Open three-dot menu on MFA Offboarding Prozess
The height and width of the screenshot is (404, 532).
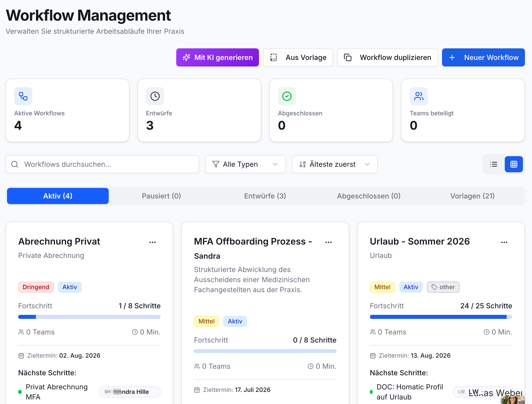[329, 242]
